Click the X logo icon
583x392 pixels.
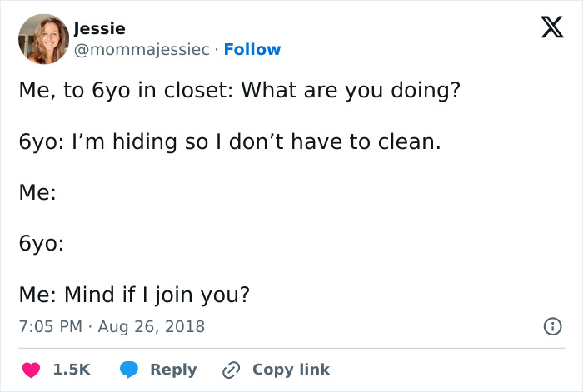(x=546, y=32)
